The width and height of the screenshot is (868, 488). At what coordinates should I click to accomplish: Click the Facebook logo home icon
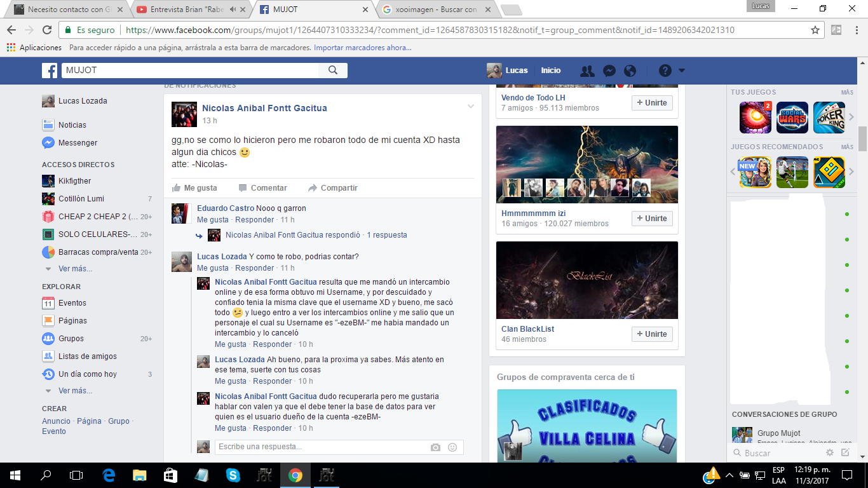click(50, 71)
